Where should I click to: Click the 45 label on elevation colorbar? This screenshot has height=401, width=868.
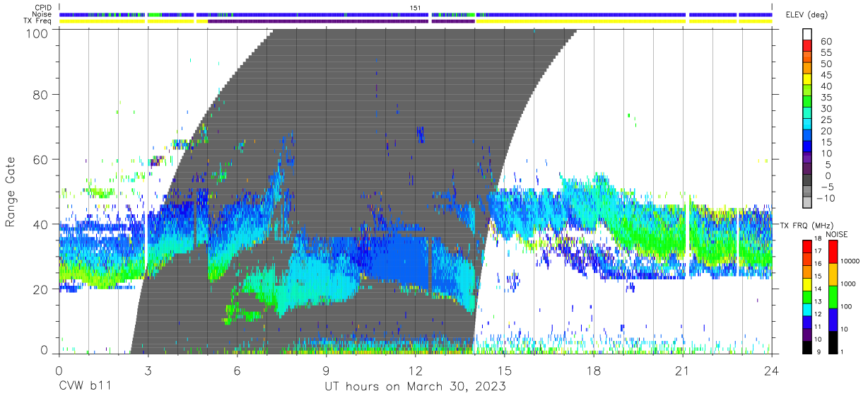[826, 75]
